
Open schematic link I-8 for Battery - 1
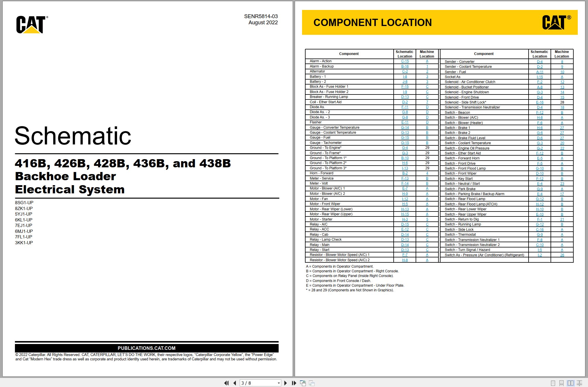[x=405, y=77]
